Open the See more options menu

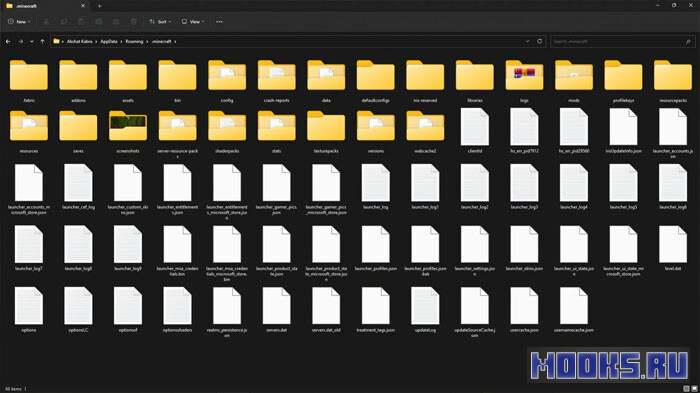(219, 21)
